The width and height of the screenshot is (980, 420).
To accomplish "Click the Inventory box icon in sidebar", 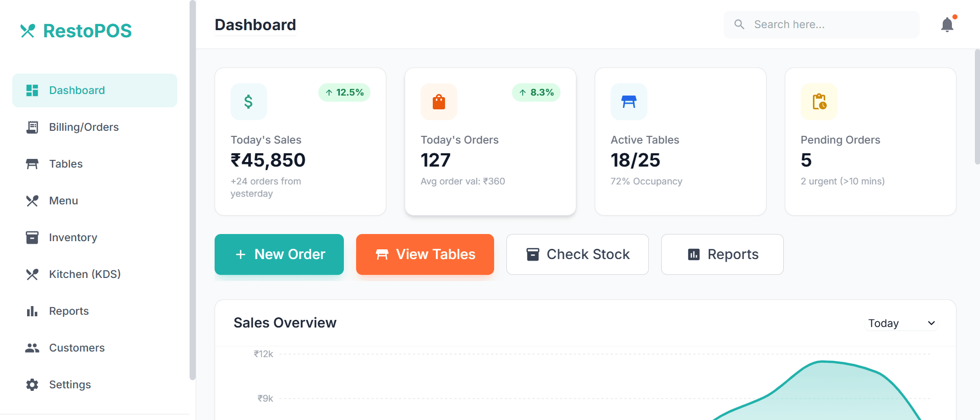I will 32,238.
